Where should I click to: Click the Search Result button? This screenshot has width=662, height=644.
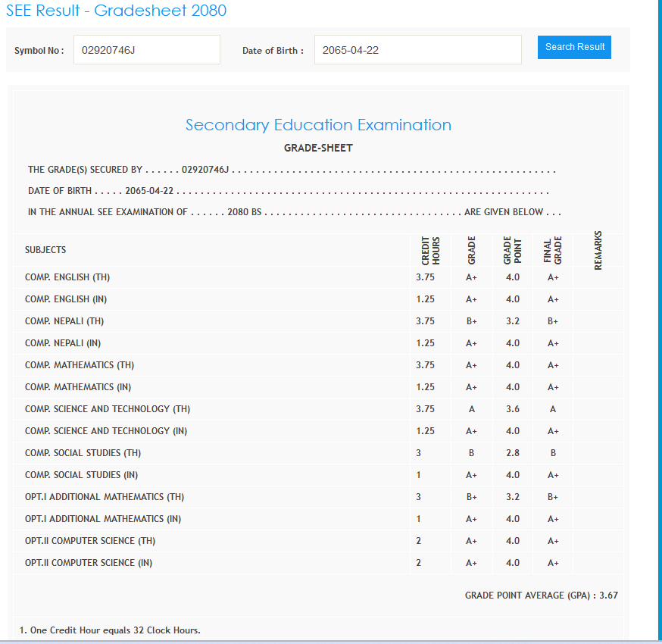click(574, 47)
